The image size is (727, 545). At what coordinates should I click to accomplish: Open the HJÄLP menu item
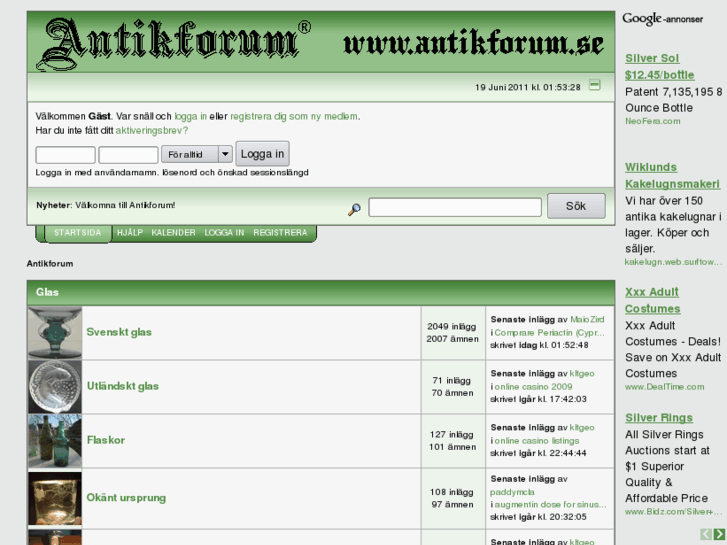[130, 232]
